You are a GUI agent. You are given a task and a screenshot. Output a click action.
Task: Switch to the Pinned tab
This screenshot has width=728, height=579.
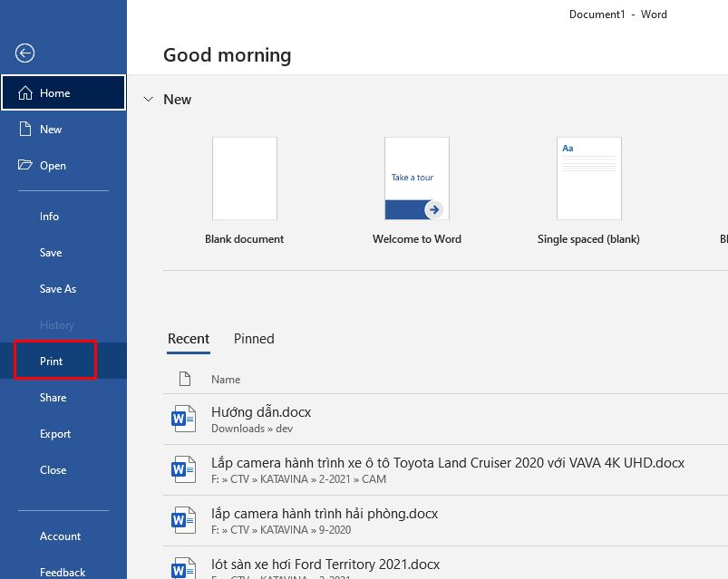point(254,339)
